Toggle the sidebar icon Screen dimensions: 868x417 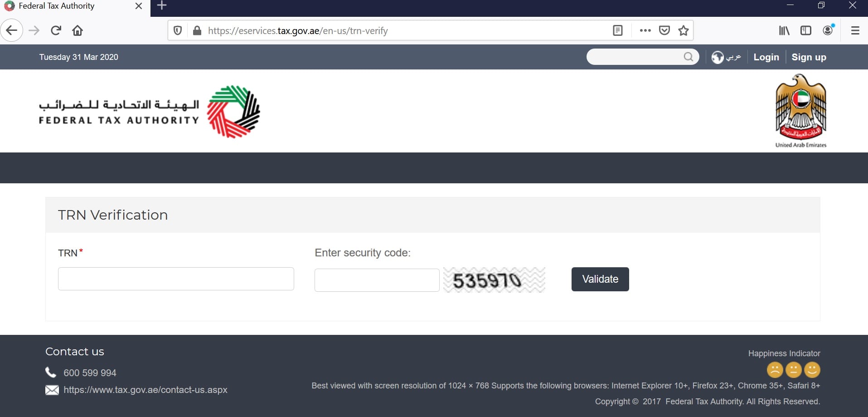click(806, 30)
